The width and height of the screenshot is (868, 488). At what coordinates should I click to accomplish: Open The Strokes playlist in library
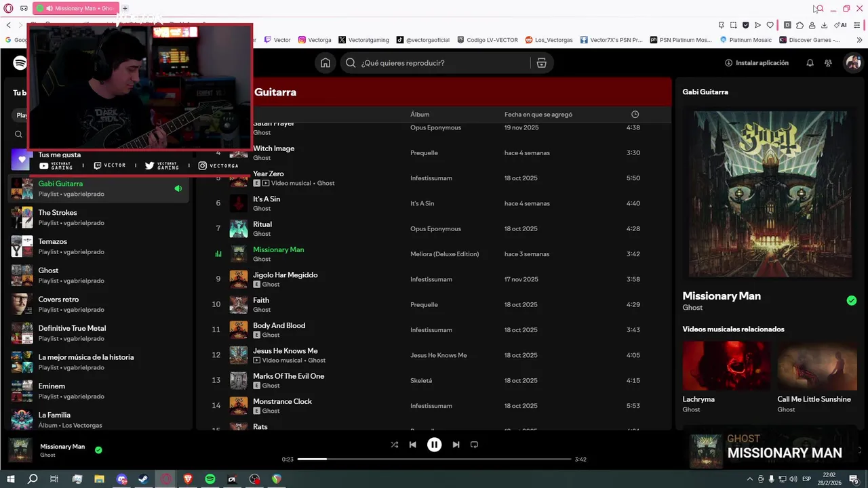pyautogui.click(x=98, y=218)
